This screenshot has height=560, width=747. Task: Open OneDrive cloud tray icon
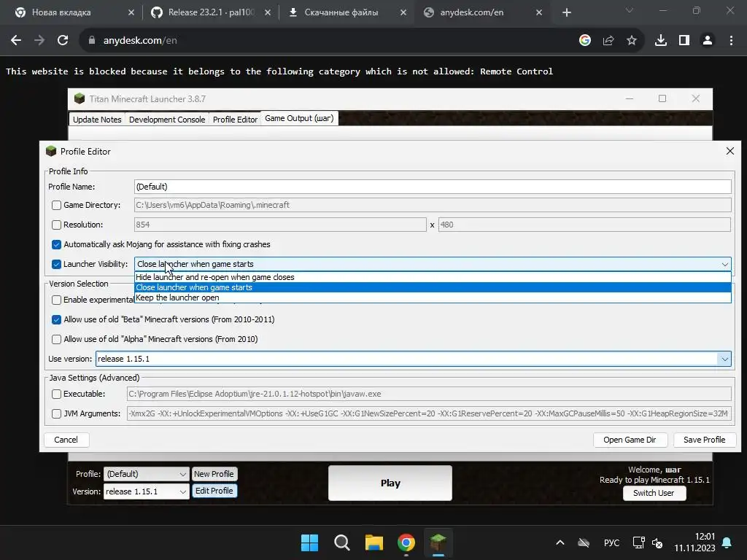[584, 542]
